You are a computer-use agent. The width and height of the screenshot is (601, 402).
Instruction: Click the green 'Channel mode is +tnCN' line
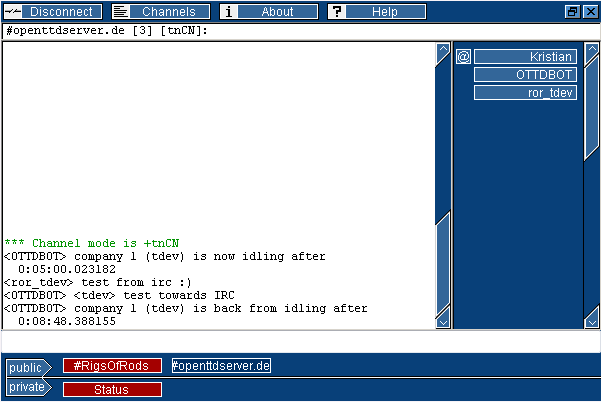[92, 243]
